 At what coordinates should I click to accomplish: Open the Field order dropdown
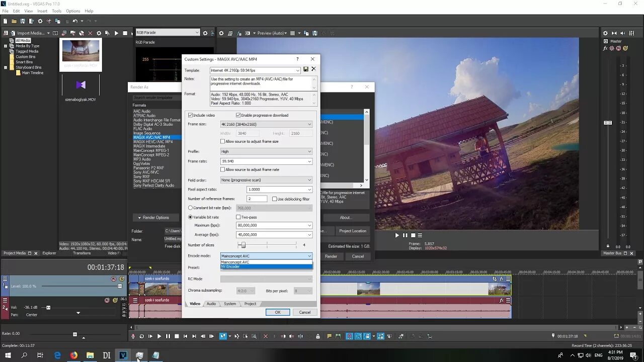point(266,180)
